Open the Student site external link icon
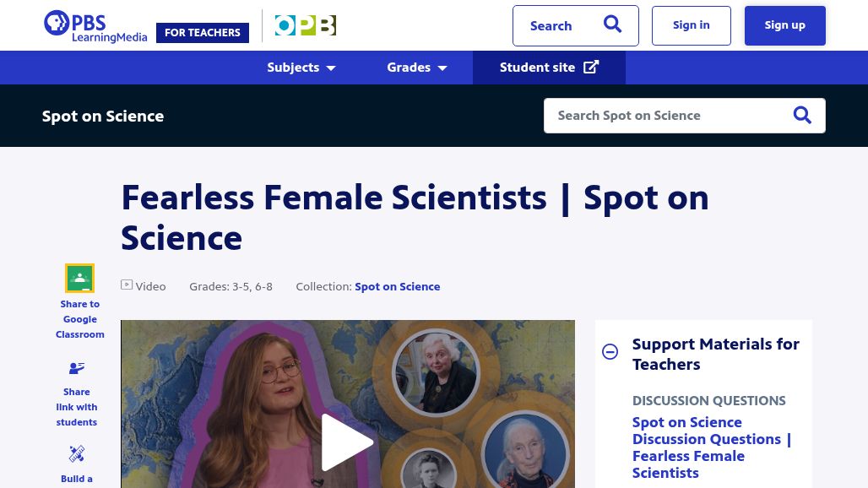868x488 pixels. coord(591,68)
